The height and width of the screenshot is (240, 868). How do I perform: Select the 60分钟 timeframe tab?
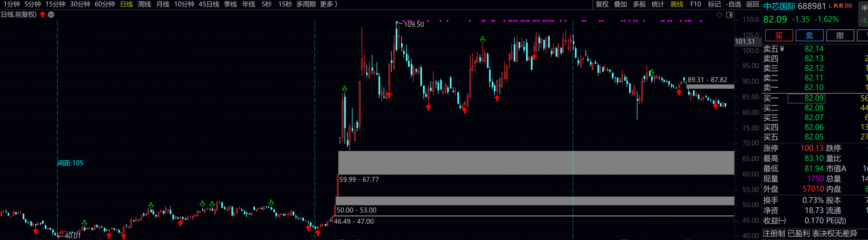pyautogui.click(x=104, y=4)
